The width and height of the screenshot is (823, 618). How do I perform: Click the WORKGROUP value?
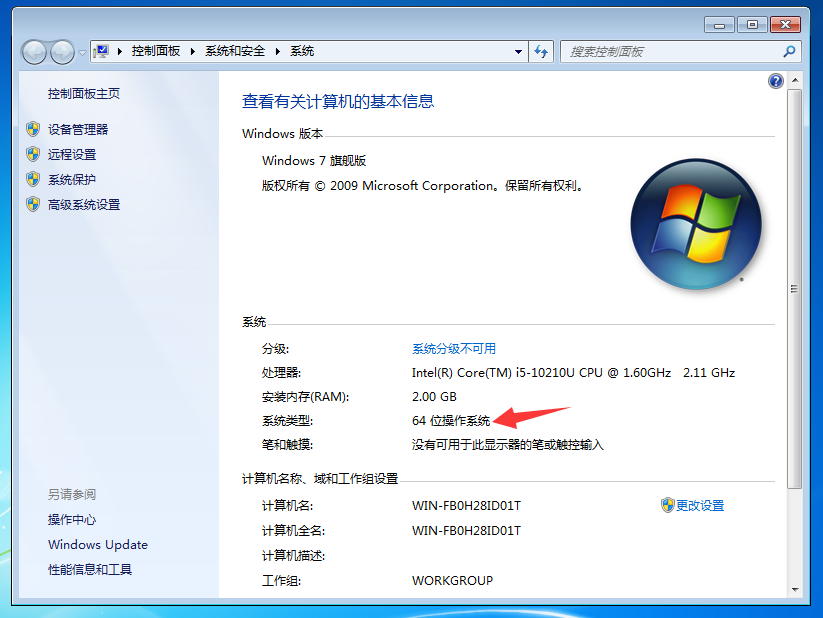coord(452,581)
